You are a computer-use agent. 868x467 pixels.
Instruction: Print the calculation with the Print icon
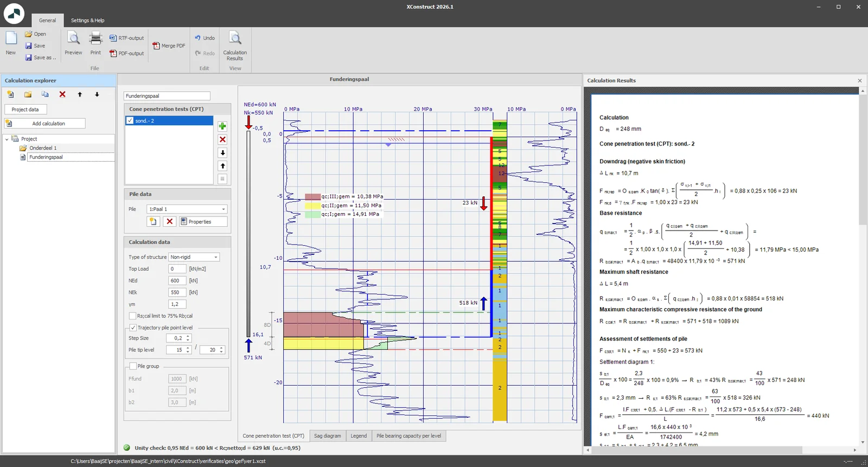pos(95,43)
